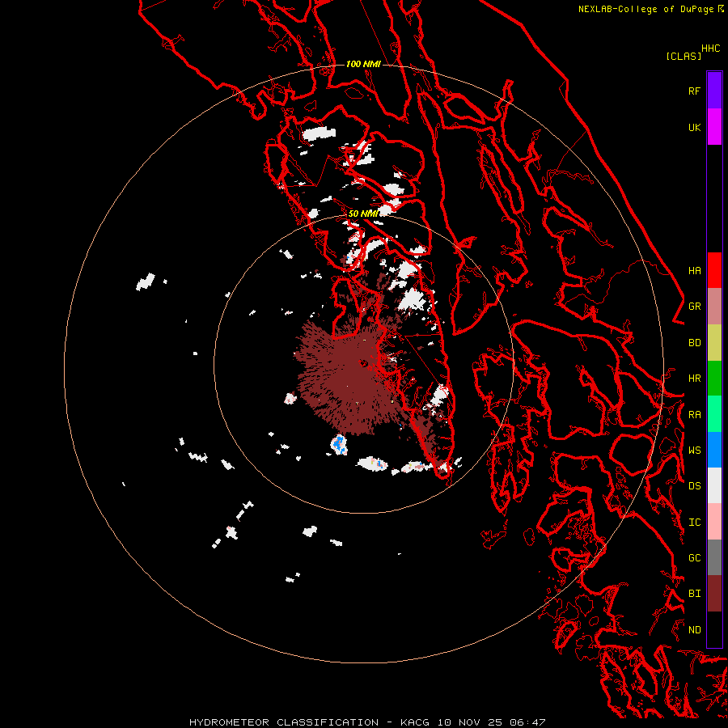Click the IC legend label

694,522
